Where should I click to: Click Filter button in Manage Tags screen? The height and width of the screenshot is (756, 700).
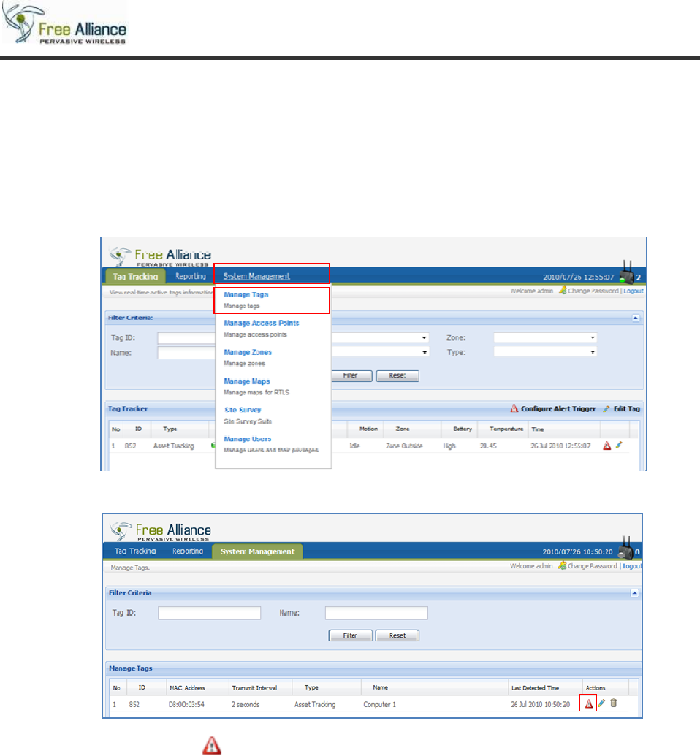pyautogui.click(x=350, y=636)
